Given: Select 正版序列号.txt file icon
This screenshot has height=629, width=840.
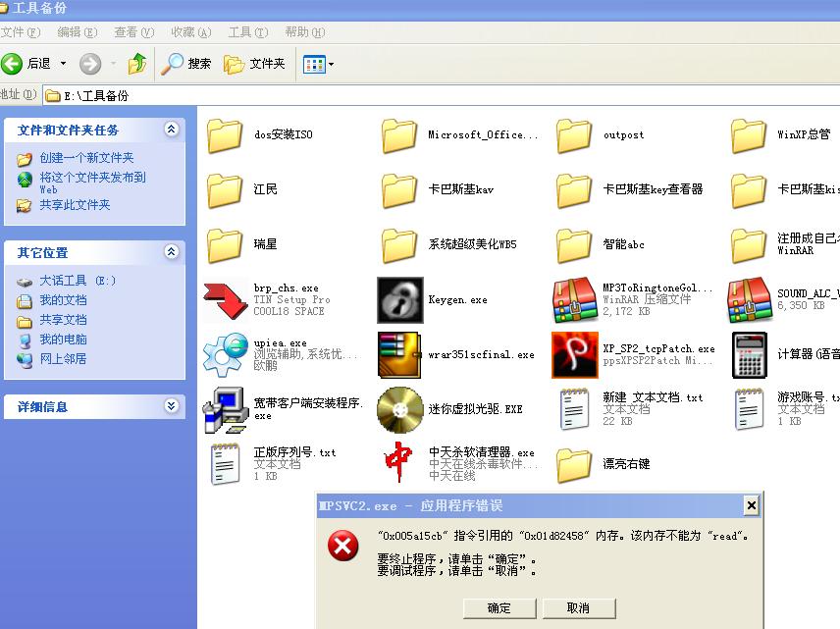Looking at the screenshot, I should coord(225,464).
